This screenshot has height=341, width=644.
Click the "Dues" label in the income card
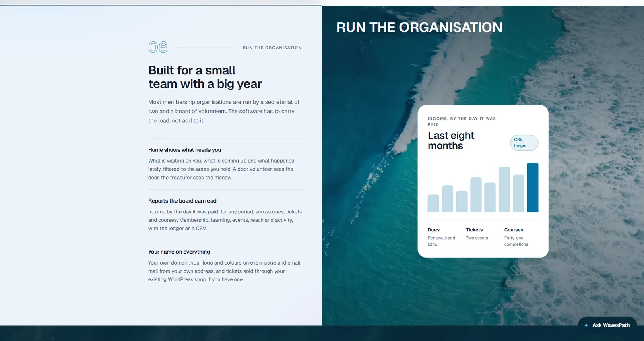click(x=433, y=230)
